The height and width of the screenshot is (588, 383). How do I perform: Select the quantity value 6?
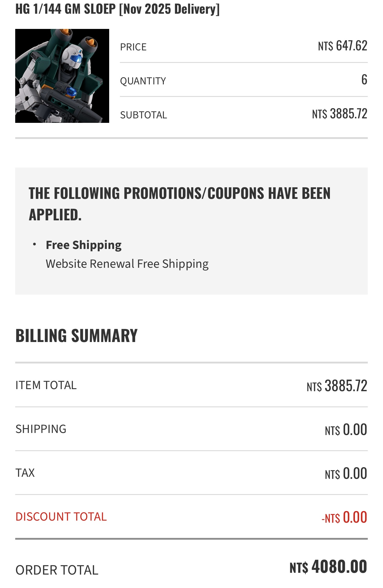(x=364, y=80)
